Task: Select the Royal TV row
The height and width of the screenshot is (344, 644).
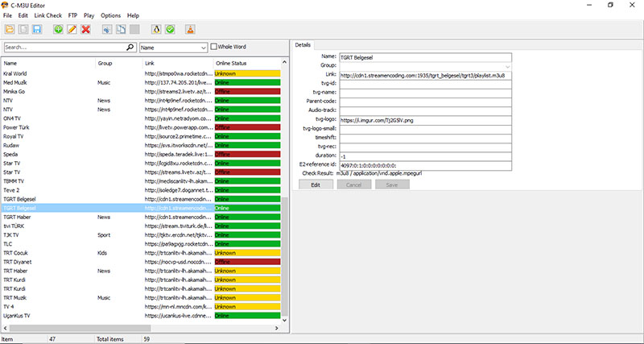Action: pos(142,136)
